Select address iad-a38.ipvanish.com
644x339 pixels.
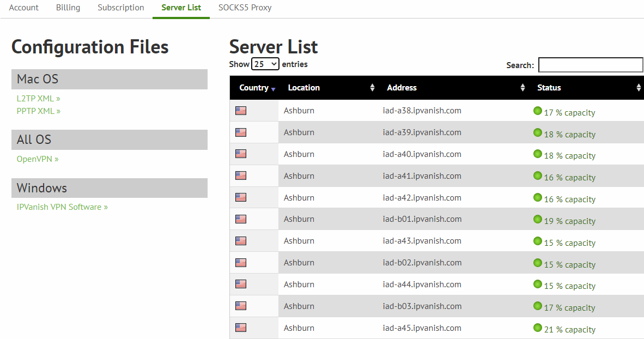[x=422, y=111]
